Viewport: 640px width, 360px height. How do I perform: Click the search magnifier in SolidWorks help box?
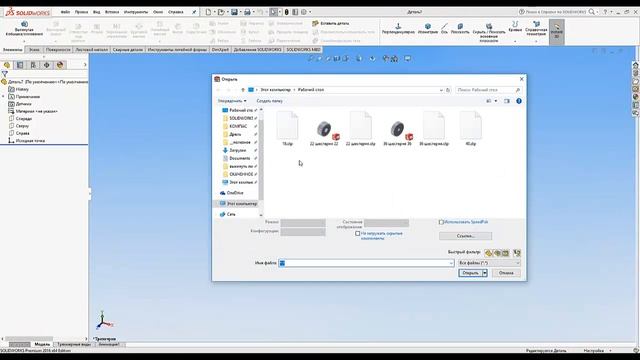pos(591,12)
